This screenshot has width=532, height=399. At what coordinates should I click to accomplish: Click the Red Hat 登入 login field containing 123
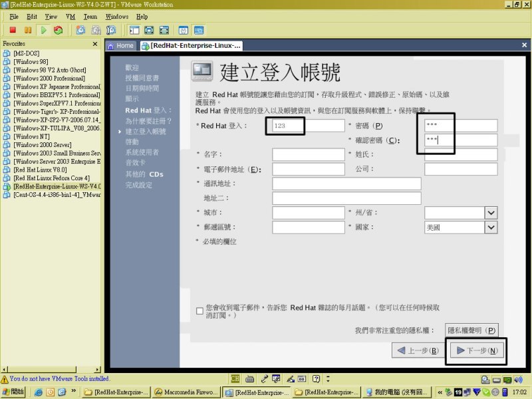(308, 126)
